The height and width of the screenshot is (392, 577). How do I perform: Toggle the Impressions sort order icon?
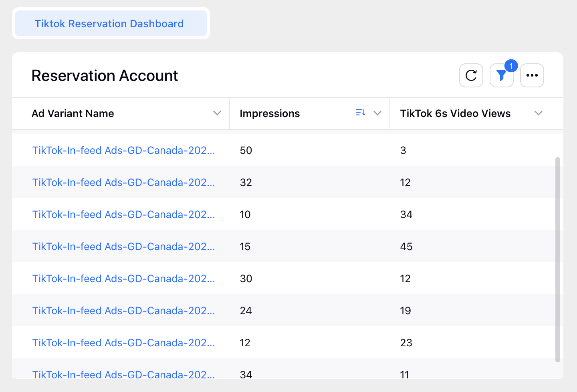[x=361, y=113]
